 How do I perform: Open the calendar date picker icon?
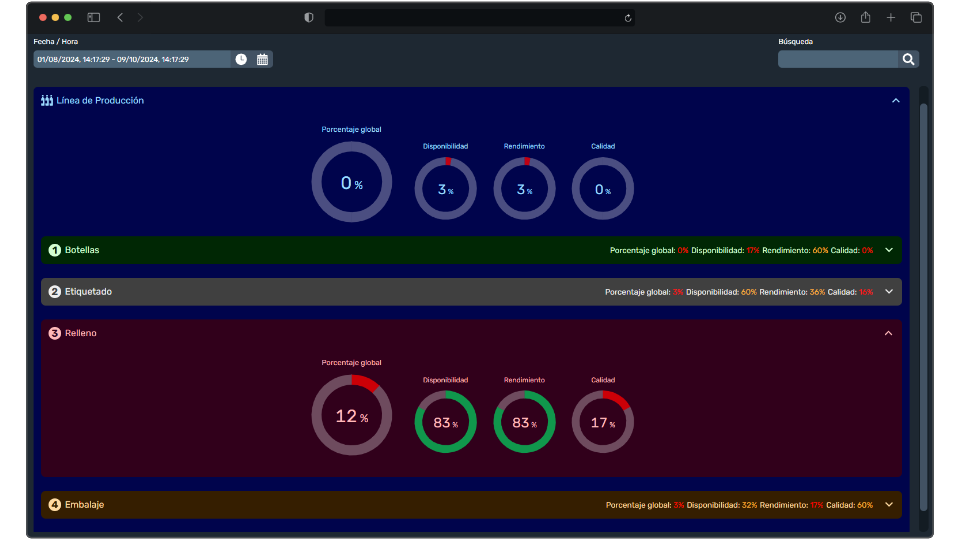[x=262, y=60]
